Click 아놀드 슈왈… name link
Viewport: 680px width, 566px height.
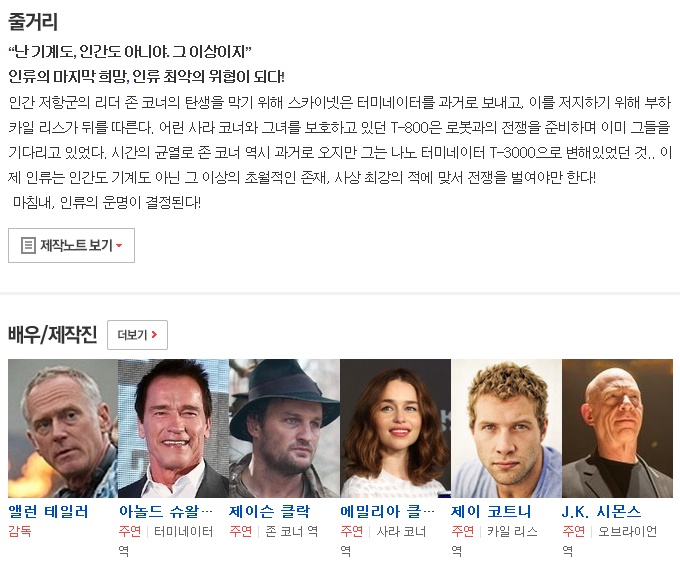[x=166, y=511]
